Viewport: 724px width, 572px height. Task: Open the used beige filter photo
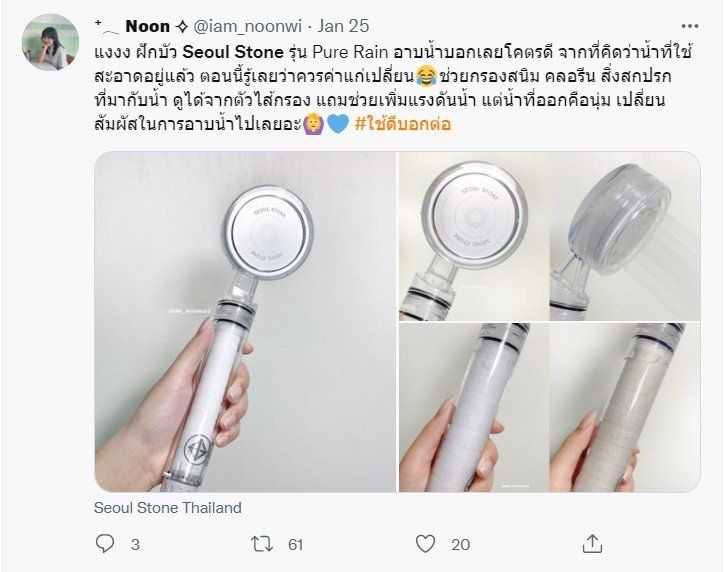coord(625,408)
